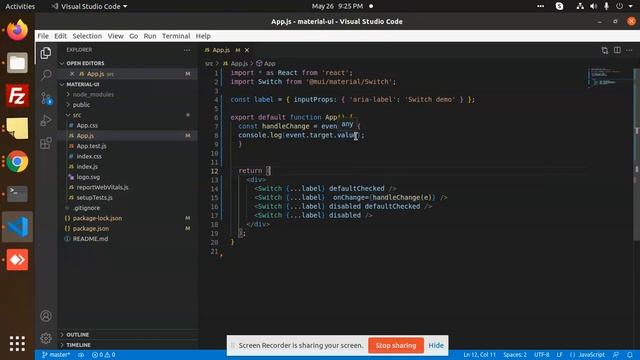The image size is (640, 360).
Task: Click the notifications bell in status bar
Action: pyautogui.click(x=630, y=355)
